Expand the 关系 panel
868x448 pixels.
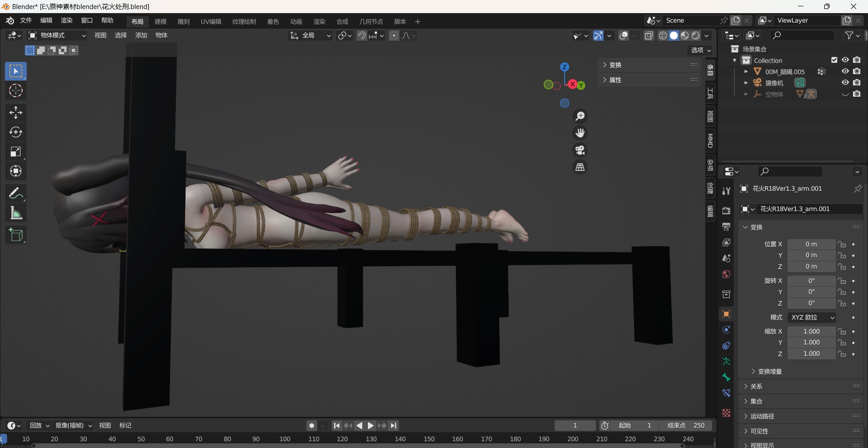tap(801, 387)
